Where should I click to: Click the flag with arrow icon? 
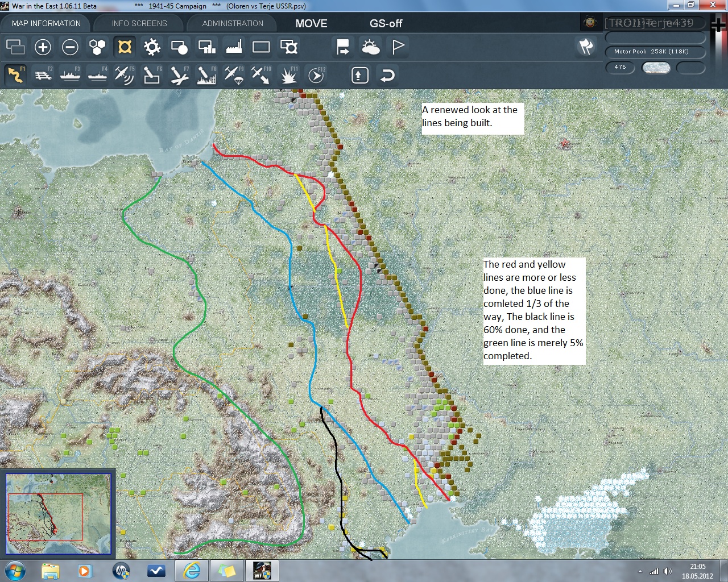(x=343, y=47)
